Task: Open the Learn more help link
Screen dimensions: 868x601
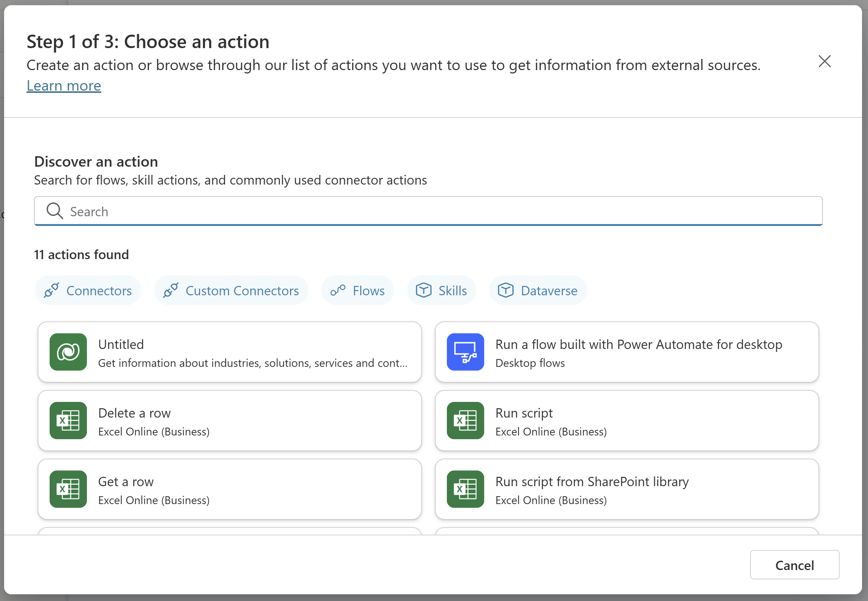Action: click(x=63, y=84)
